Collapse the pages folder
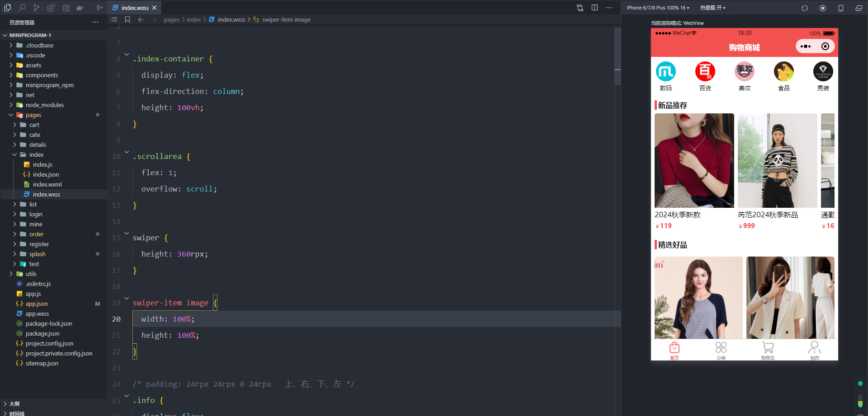Image resolution: width=868 pixels, height=416 pixels. coord(11,115)
